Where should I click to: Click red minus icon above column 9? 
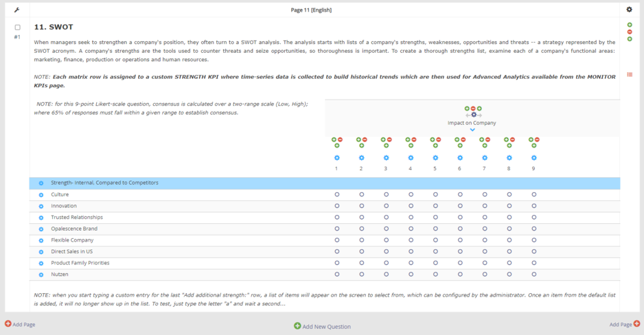(538, 139)
